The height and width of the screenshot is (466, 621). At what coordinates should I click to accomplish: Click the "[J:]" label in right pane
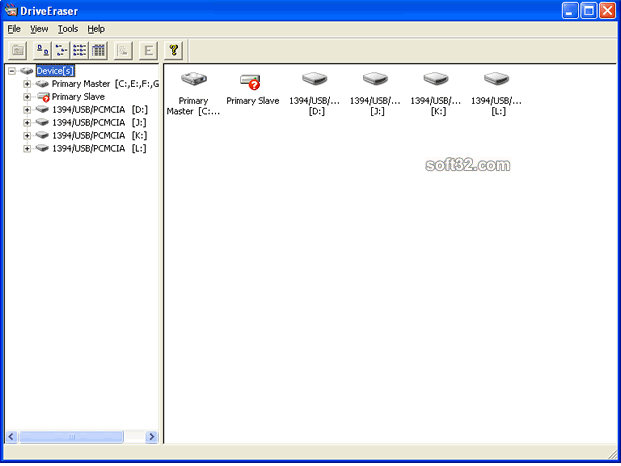pyautogui.click(x=377, y=112)
